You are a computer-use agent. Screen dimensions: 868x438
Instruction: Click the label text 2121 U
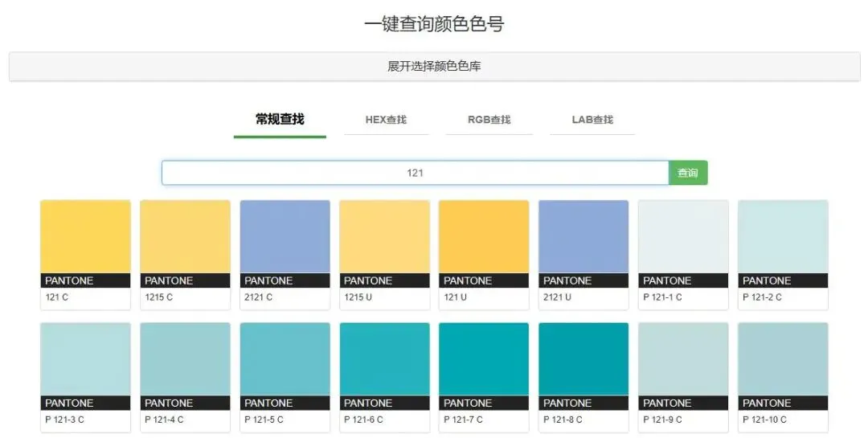tap(558, 297)
